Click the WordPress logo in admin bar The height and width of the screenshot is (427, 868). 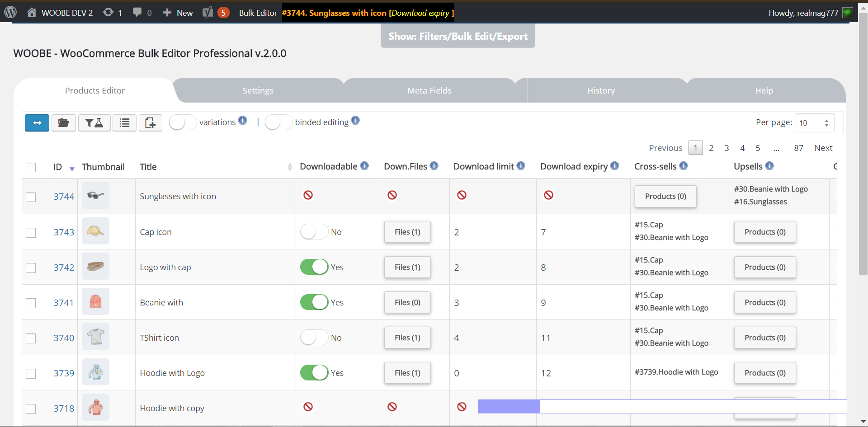tap(11, 12)
